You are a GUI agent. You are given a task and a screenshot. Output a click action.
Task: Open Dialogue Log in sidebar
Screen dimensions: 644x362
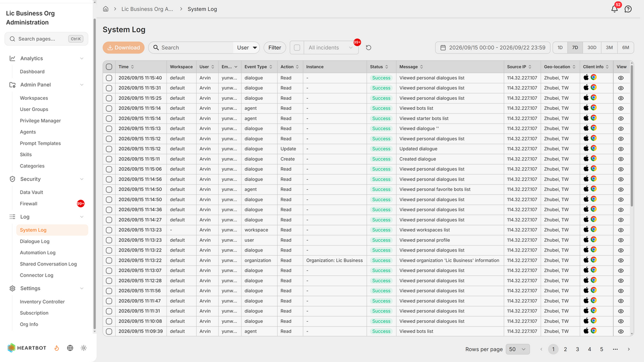tap(35, 241)
